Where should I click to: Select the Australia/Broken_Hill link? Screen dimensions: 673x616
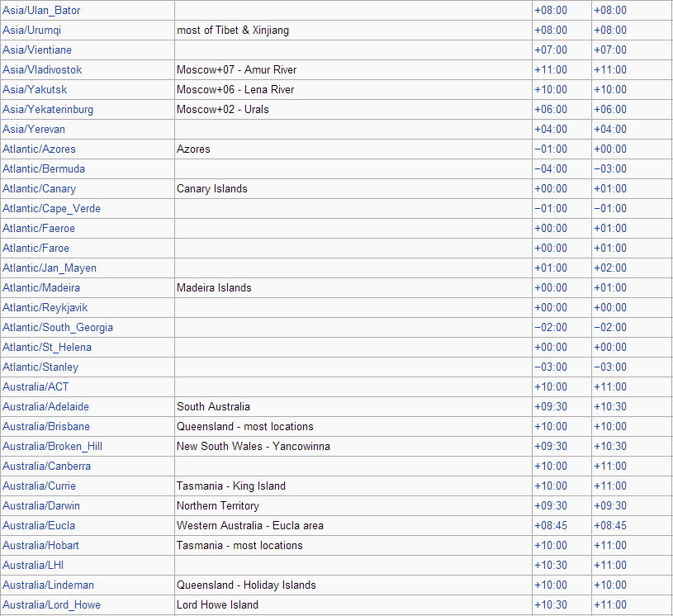tap(52, 447)
